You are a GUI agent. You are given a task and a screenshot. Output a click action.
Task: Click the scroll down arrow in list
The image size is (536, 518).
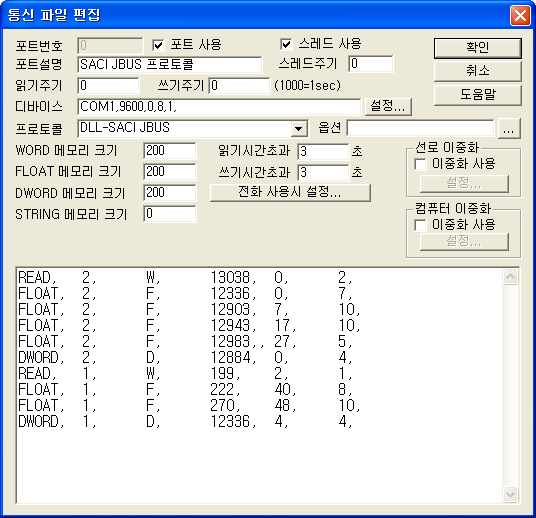[510, 494]
